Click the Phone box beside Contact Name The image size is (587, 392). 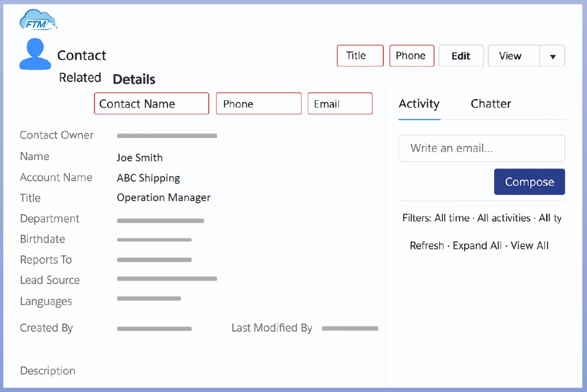[259, 104]
